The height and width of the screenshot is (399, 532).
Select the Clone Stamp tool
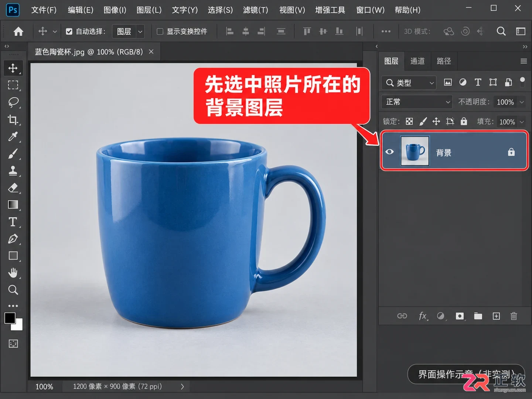(x=13, y=170)
